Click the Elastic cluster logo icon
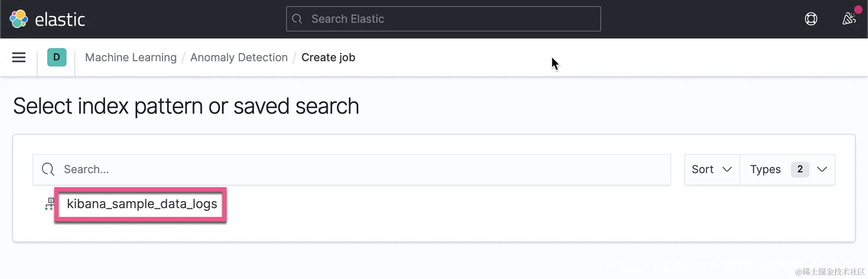The width and height of the screenshot is (868, 279). click(x=19, y=19)
